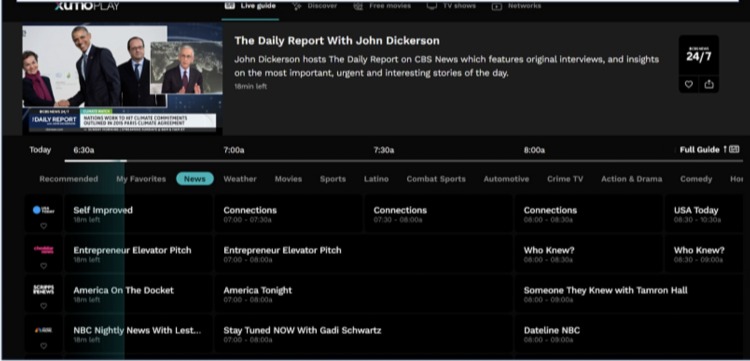
Task: Select the My Favorites category filter
Action: [x=141, y=179]
